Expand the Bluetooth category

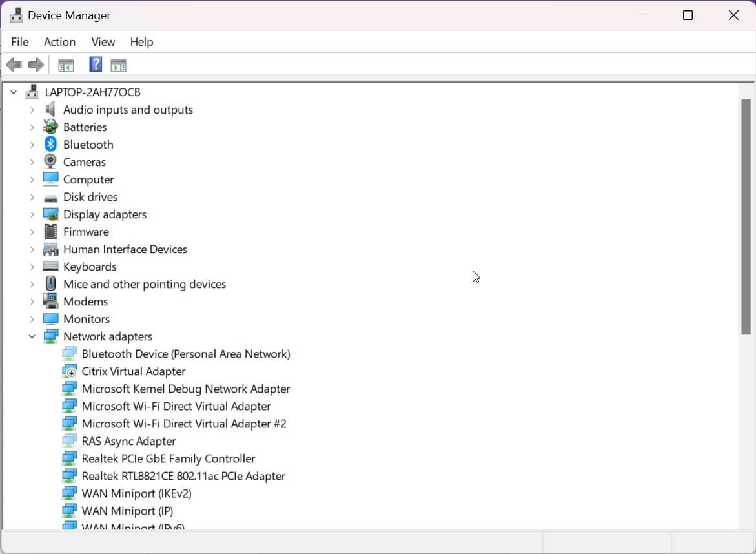click(x=32, y=145)
